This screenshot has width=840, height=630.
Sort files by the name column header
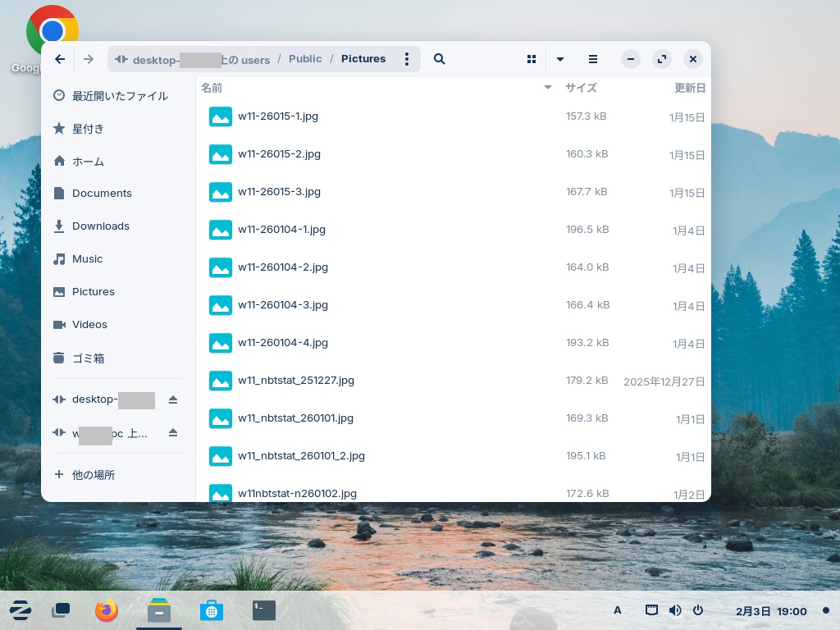[212, 88]
